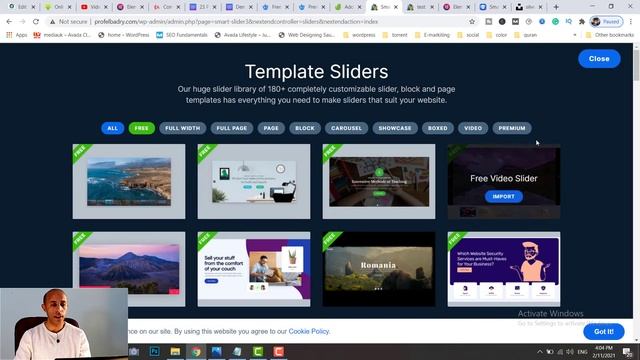Select the Innovative Methods of Teaching template
The image size is (640, 360).
click(379, 181)
